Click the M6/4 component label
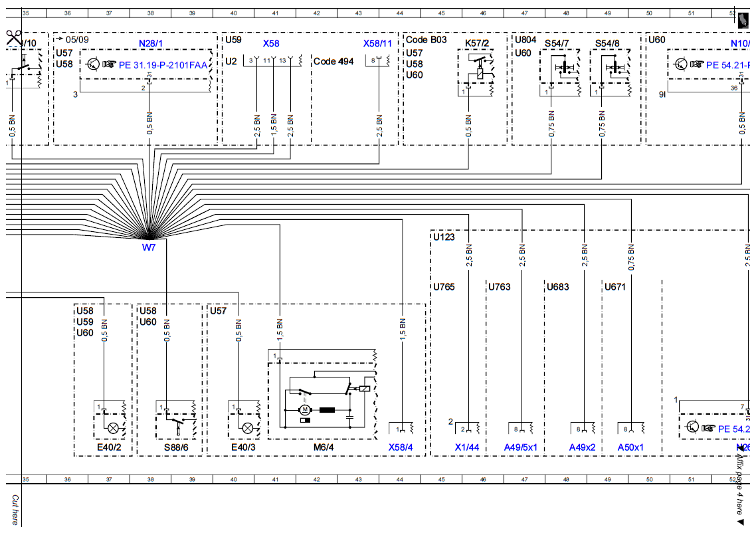Screen dimensions: 756x533 pos(324,447)
